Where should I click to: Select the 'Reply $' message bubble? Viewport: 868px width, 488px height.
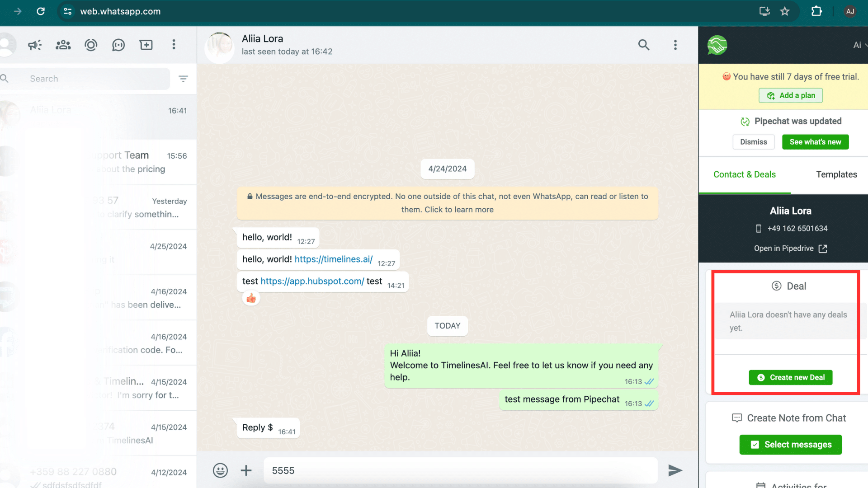[268, 428]
